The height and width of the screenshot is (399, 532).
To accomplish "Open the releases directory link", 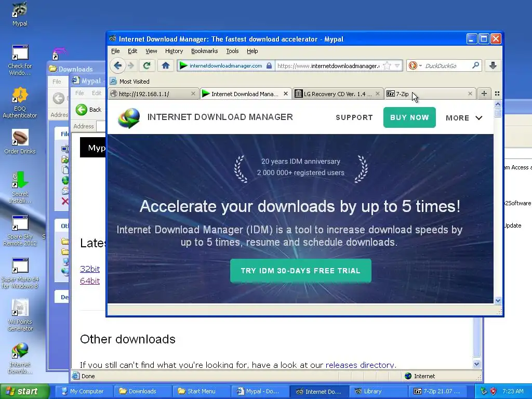I will pos(360,365).
